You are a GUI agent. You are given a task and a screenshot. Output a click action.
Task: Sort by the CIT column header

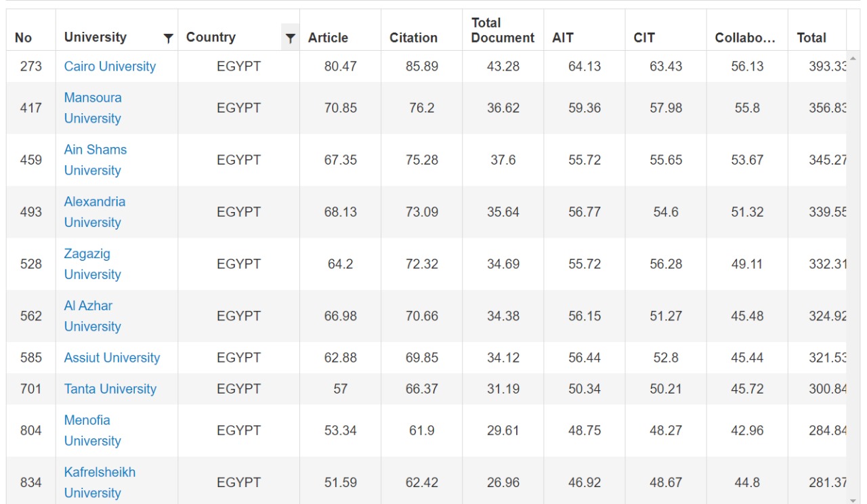644,38
